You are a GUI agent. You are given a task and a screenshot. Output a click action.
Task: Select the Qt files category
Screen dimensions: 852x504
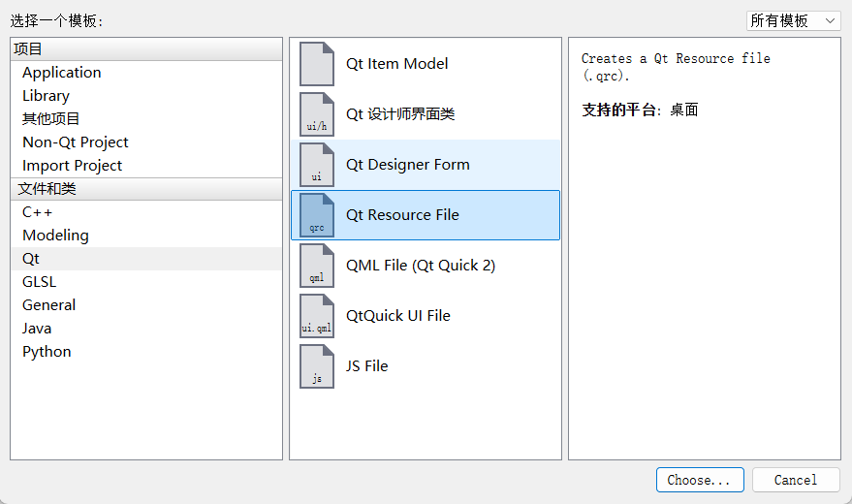tap(146, 259)
